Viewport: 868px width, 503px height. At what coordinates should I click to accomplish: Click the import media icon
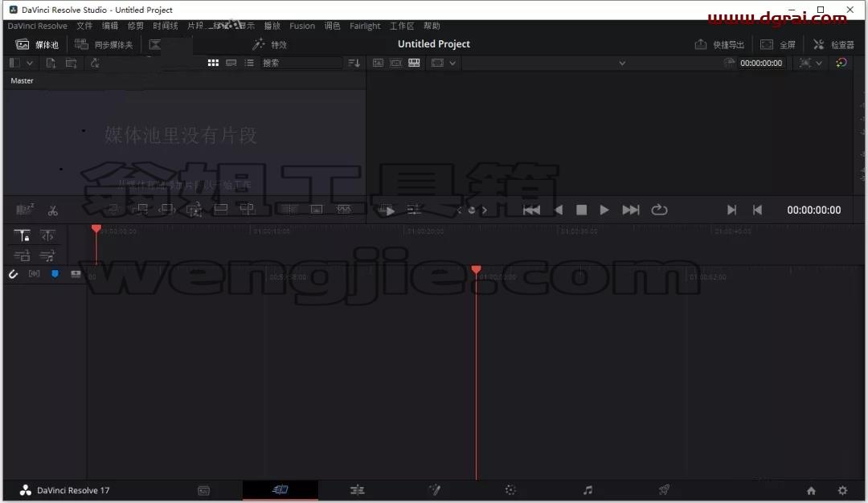(51, 63)
